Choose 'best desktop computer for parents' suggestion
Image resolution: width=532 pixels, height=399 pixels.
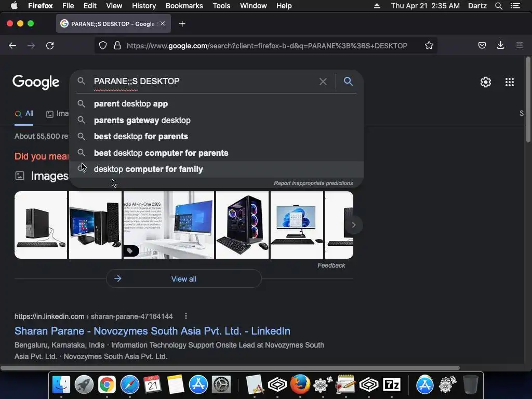217,153
